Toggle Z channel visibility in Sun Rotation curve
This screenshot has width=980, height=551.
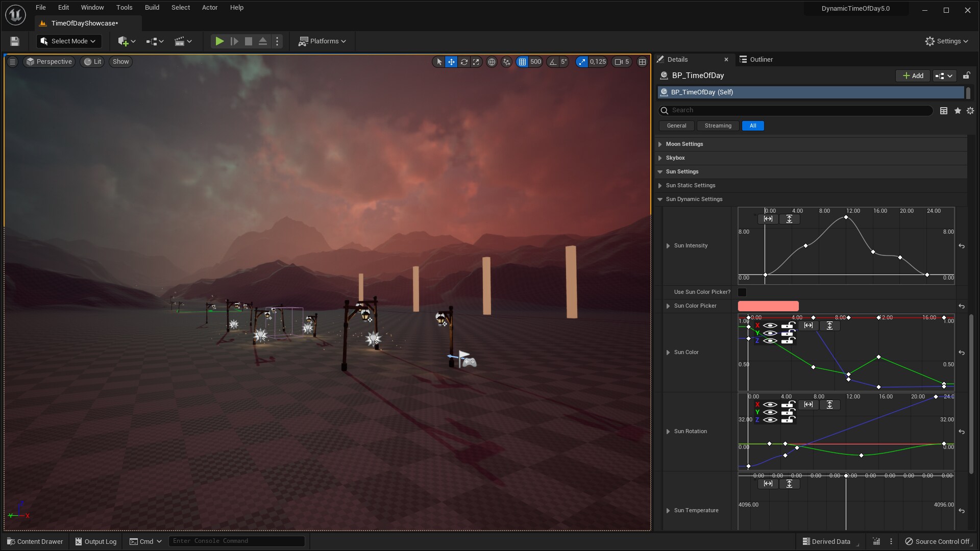pyautogui.click(x=770, y=420)
